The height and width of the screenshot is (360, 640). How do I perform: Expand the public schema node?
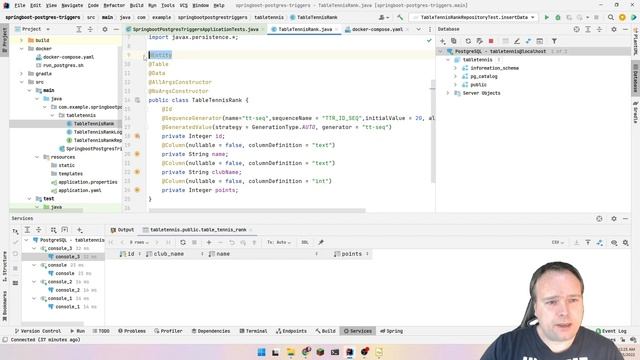[x=456, y=85]
